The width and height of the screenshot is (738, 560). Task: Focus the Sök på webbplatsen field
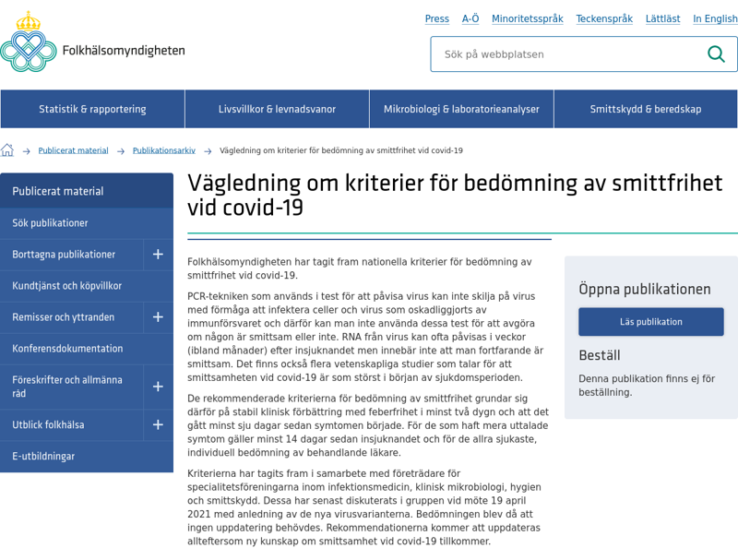coord(569,54)
